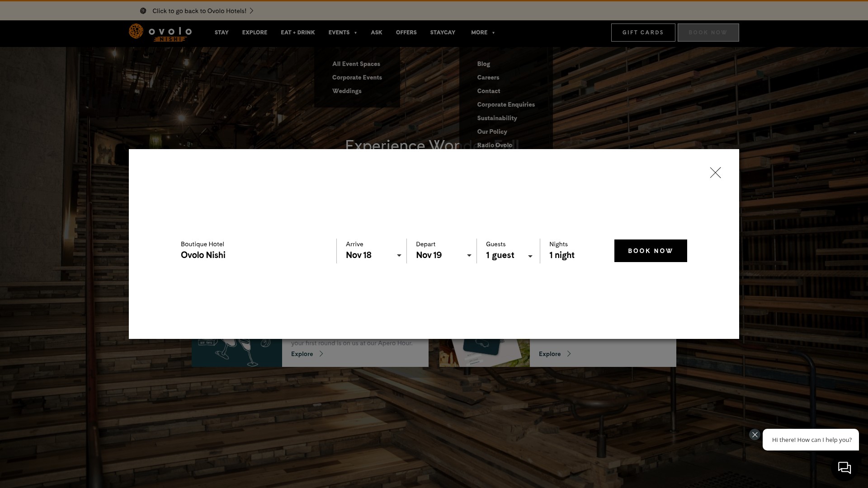Expand the Events menu arrow
This screenshot has height=488, width=868.
[x=356, y=33]
